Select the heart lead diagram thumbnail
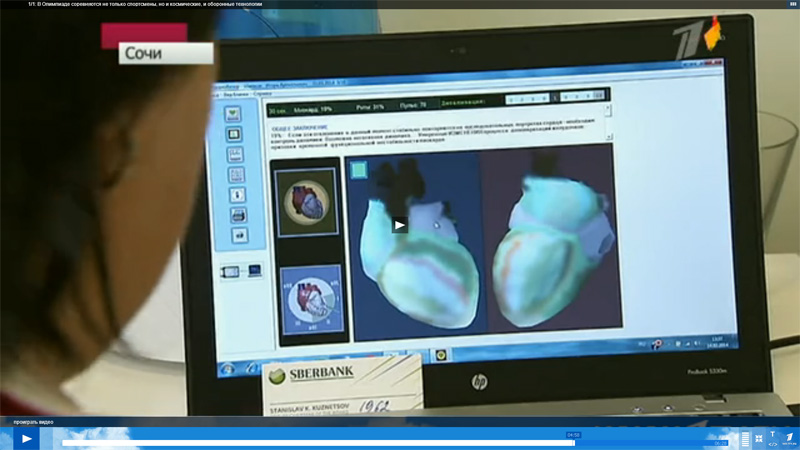800x450 pixels. pos(310,299)
